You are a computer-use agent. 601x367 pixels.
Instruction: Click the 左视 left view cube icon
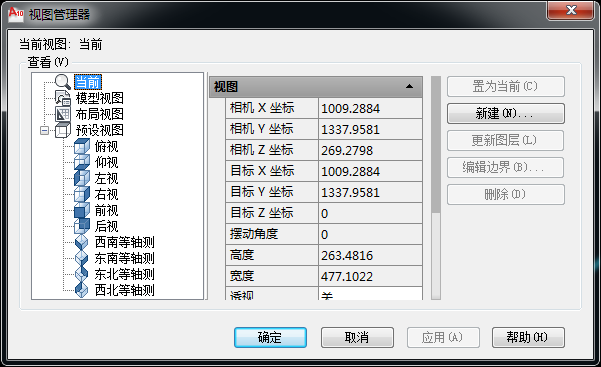coord(82,178)
